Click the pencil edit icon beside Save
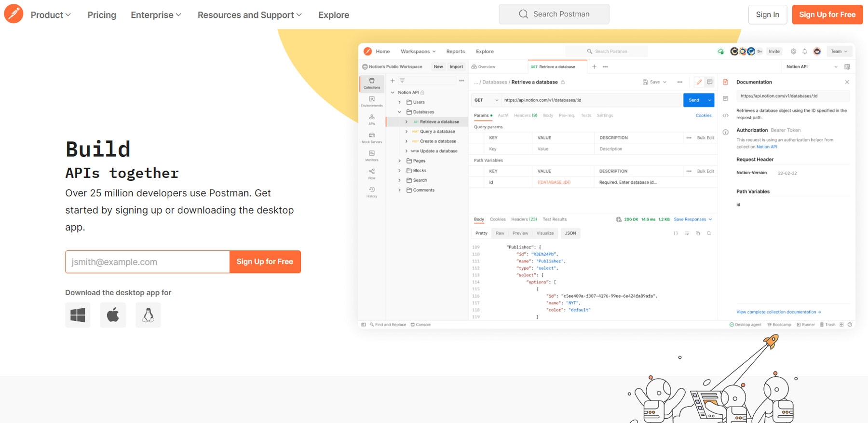 click(x=699, y=82)
